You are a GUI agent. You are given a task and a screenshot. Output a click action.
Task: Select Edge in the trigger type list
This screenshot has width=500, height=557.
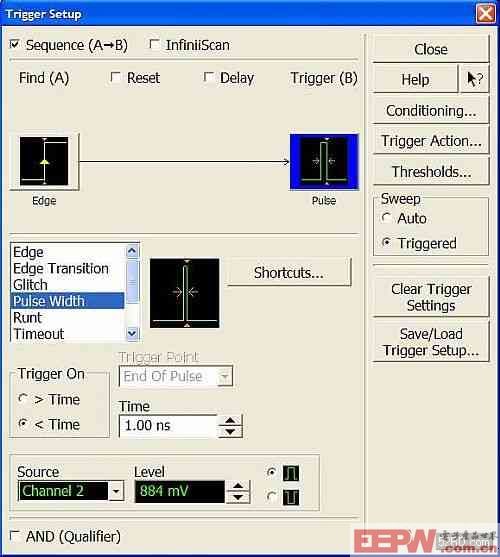(x=68, y=252)
